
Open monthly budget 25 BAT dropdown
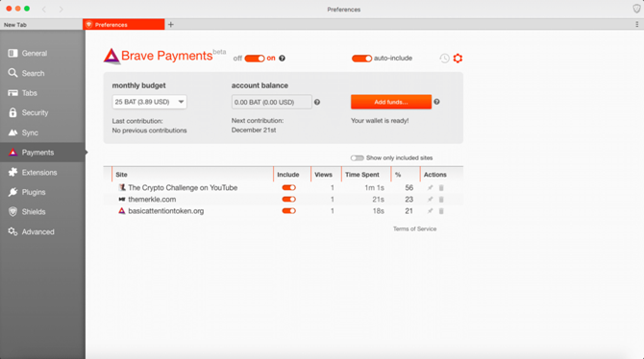pyautogui.click(x=150, y=102)
